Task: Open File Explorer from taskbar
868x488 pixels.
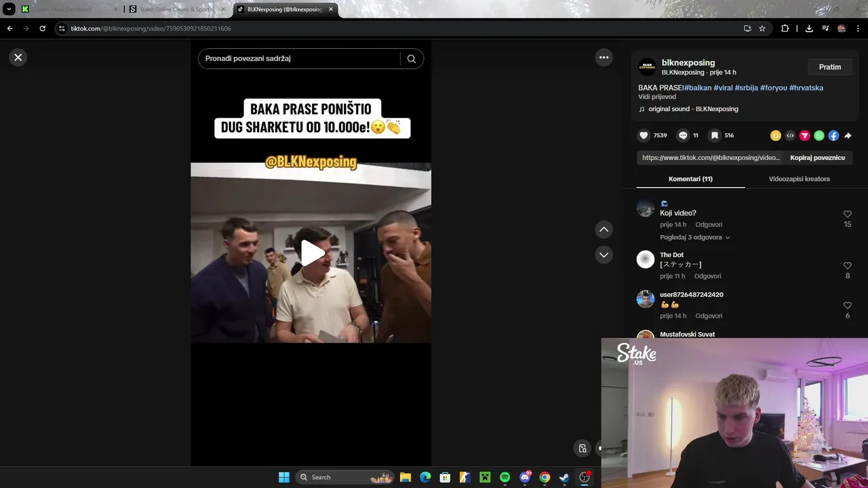Action: coord(406,477)
